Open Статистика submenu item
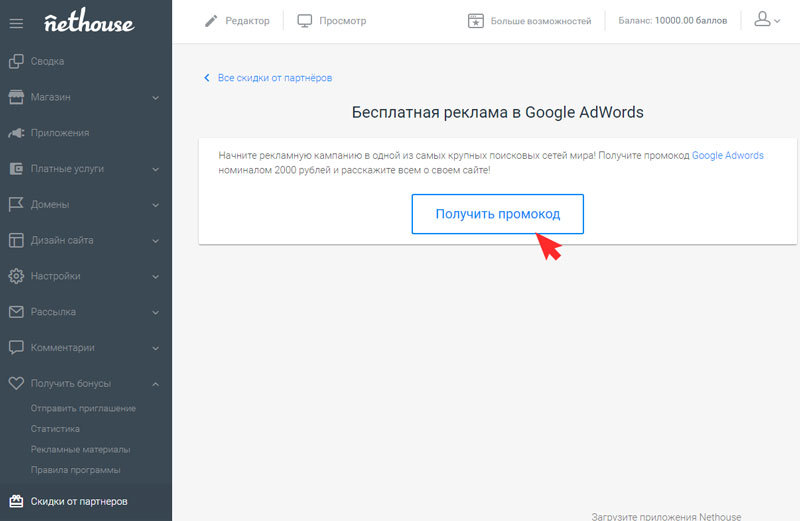Image resolution: width=800 pixels, height=521 pixels. click(55, 429)
